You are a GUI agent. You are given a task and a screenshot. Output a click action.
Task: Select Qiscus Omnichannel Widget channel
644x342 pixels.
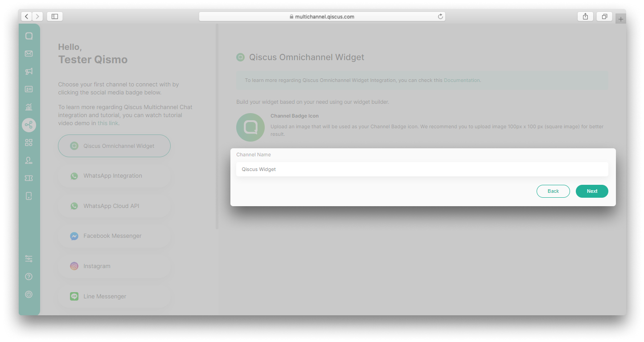click(x=114, y=146)
